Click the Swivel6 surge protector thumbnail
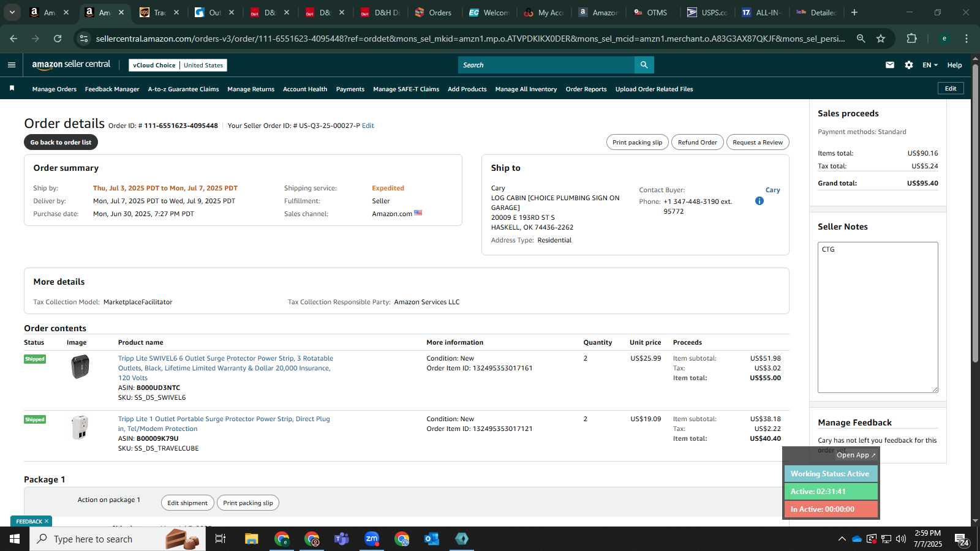This screenshot has height=551, width=980. tap(80, 367)
